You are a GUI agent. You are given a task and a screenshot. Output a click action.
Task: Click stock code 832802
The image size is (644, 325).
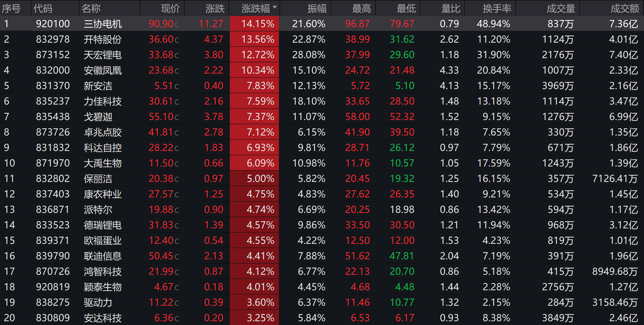pos(53,179)
